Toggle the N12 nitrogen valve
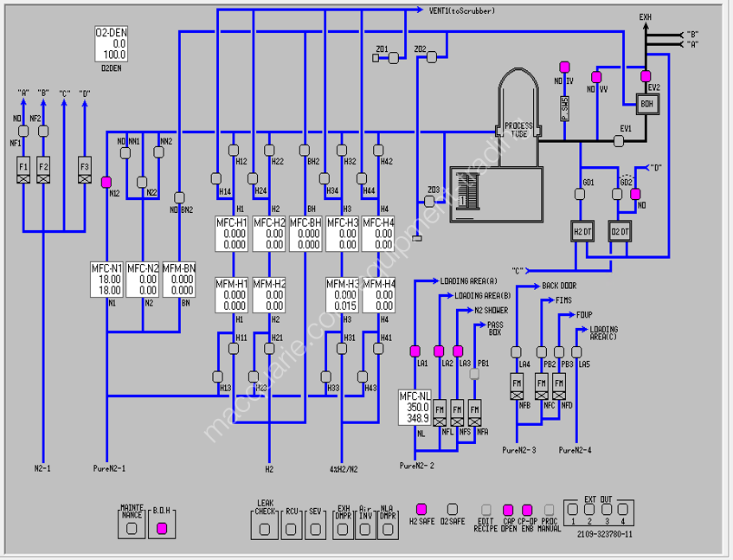This screenshot has width=733, height=560. click(106, 182)
